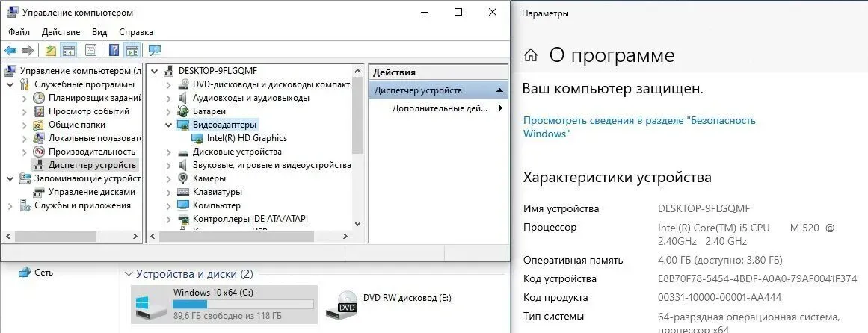Open the Действие menu
Viewport: 868px width, 333px height.
click(61, 32)
